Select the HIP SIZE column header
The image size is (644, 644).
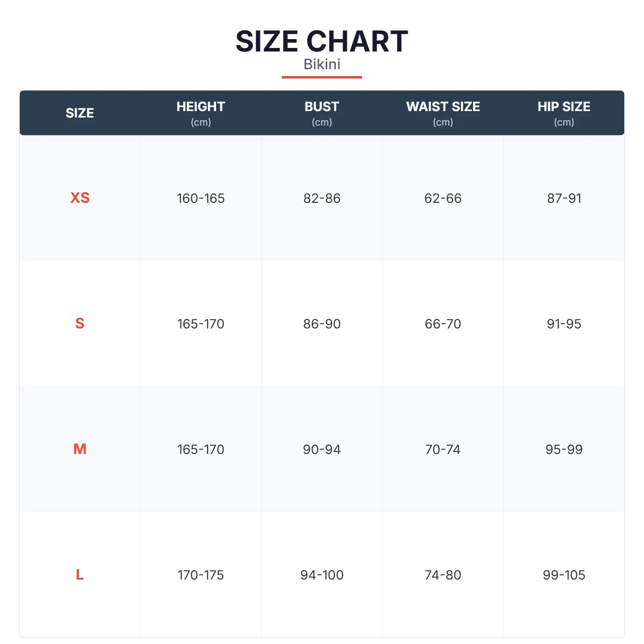click(x=563, y=107)
